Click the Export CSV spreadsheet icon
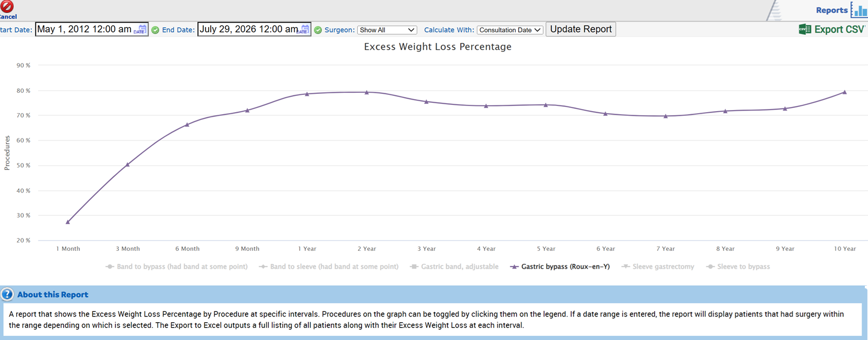Screen dimensions: 868x340 pos(805,30)
